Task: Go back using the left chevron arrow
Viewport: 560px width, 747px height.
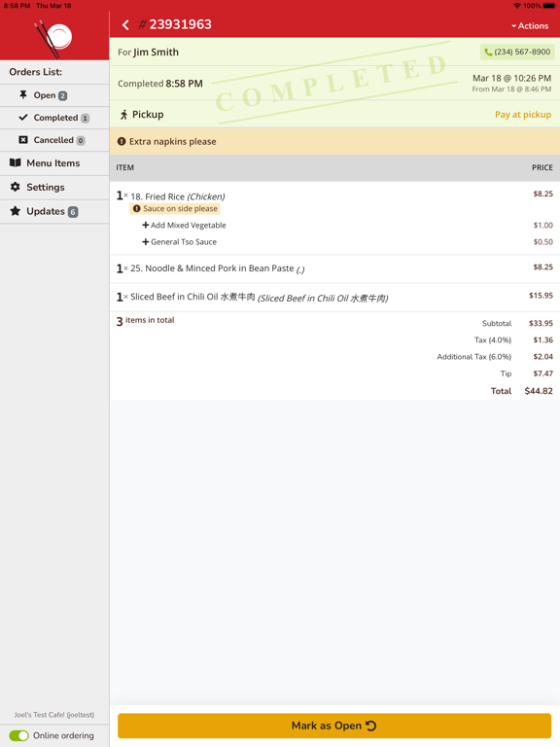Action: coord(125,24)
